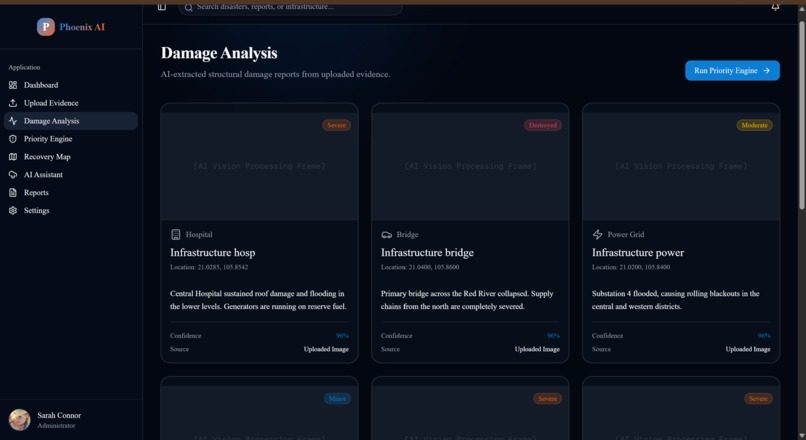Viewport: 806px width, 440px height.
Task: Click the Damage Analysis pulse icon
Action: coord(13,121)
